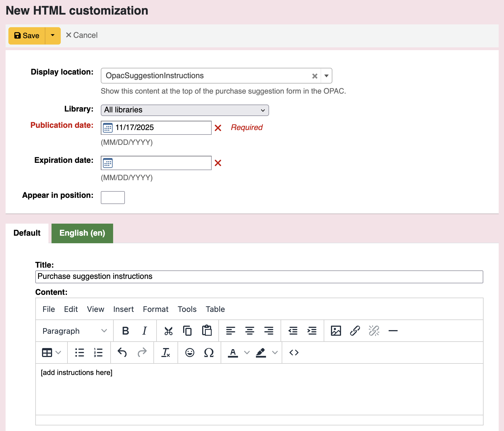The height and width of the screenshot is (431, 504).
Task: Open the Paragraph block format dropdown
Action: coord(74,331)
